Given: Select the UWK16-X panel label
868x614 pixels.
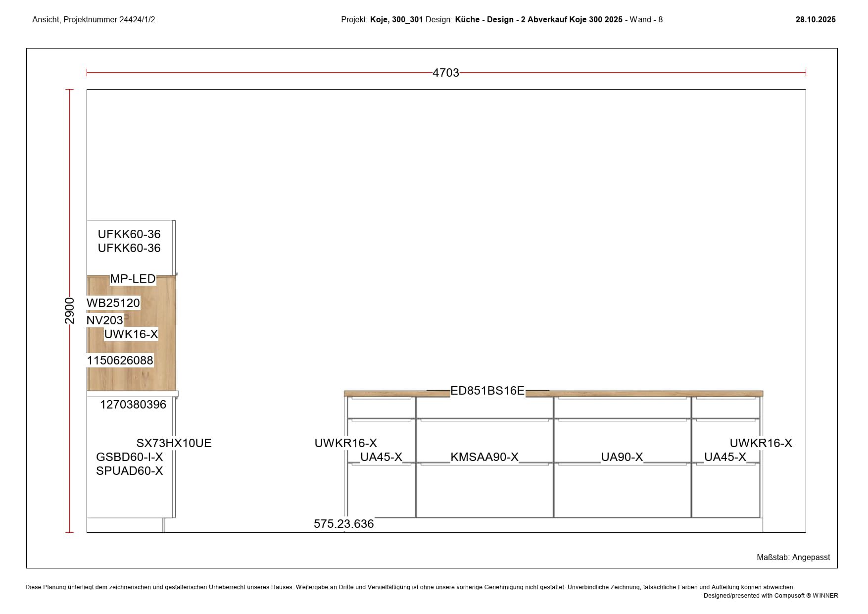Looking at the screenshot, I should pos(131,334).
